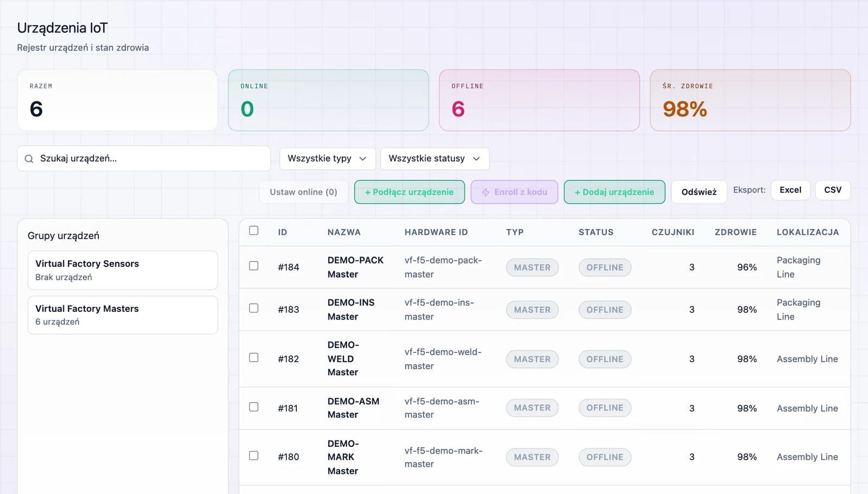Click the OFFLINE stat card

coord(539,100)
